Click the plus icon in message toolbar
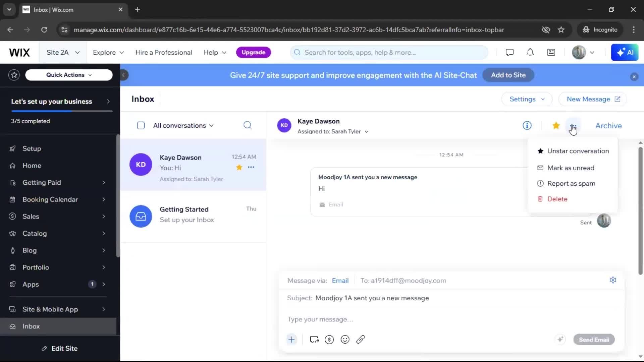The image size is (644, 362). [291, 340]
